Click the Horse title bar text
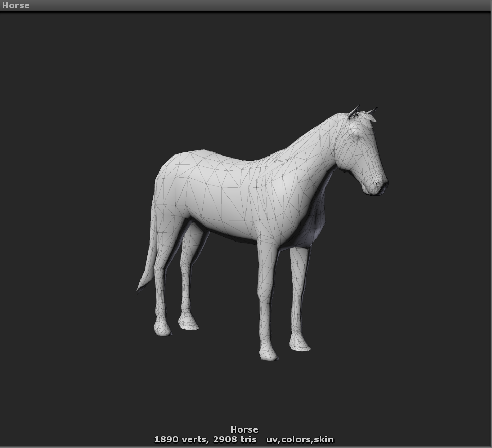 coord(15,5)
